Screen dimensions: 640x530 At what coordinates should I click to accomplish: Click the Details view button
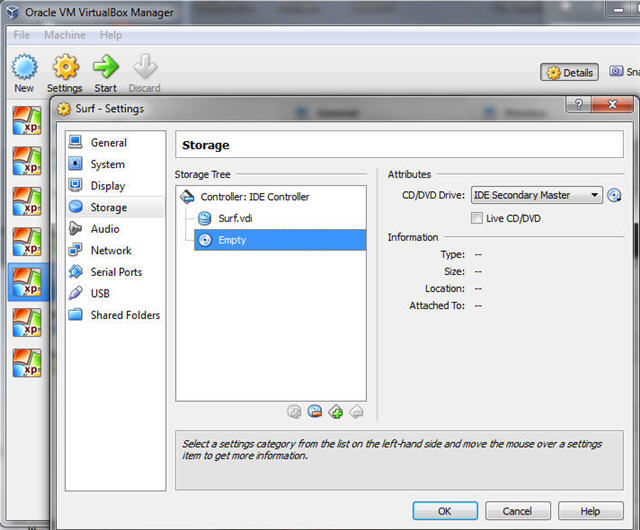(x=569, y=72)
